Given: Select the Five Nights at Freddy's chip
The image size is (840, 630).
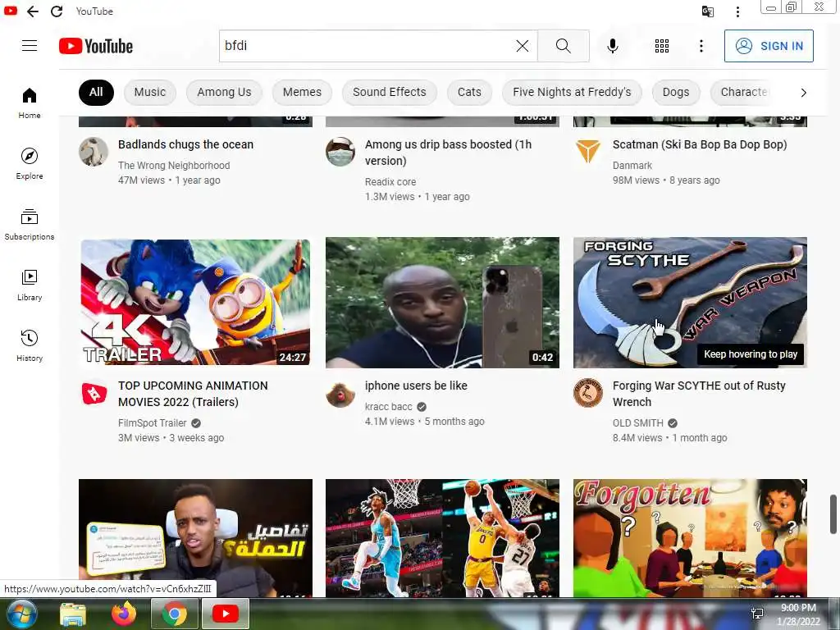Looking at the screenshot, I should [572, 92].
